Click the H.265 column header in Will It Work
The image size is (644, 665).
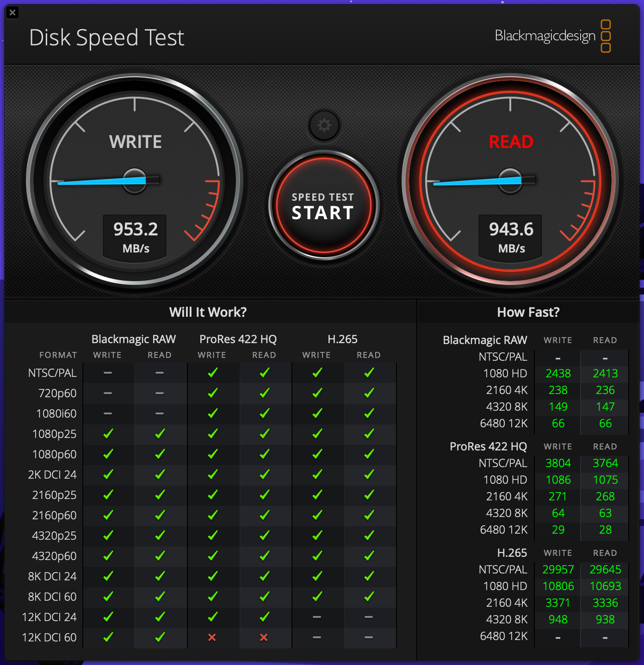(x=343, y=339)
